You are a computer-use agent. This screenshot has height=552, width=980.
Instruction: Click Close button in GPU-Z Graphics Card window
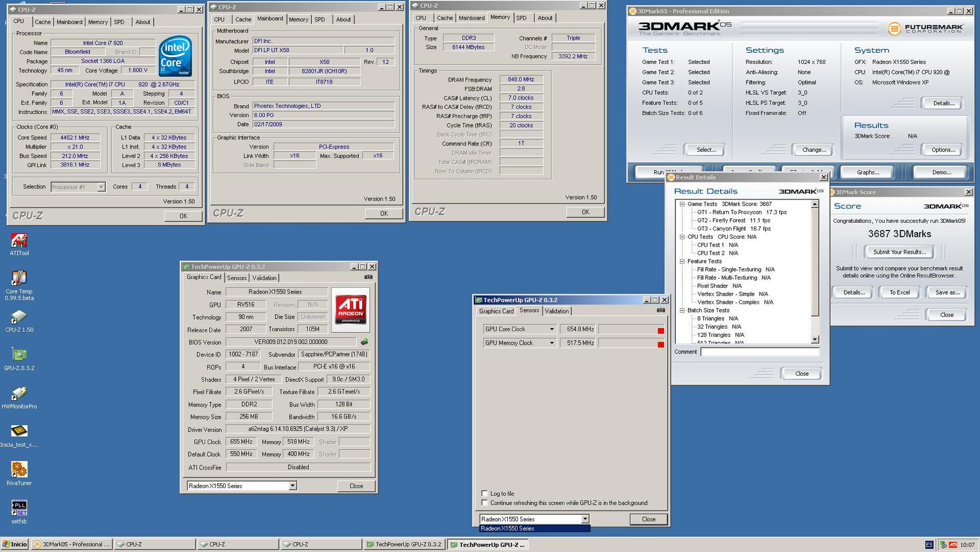pos(356,486)
